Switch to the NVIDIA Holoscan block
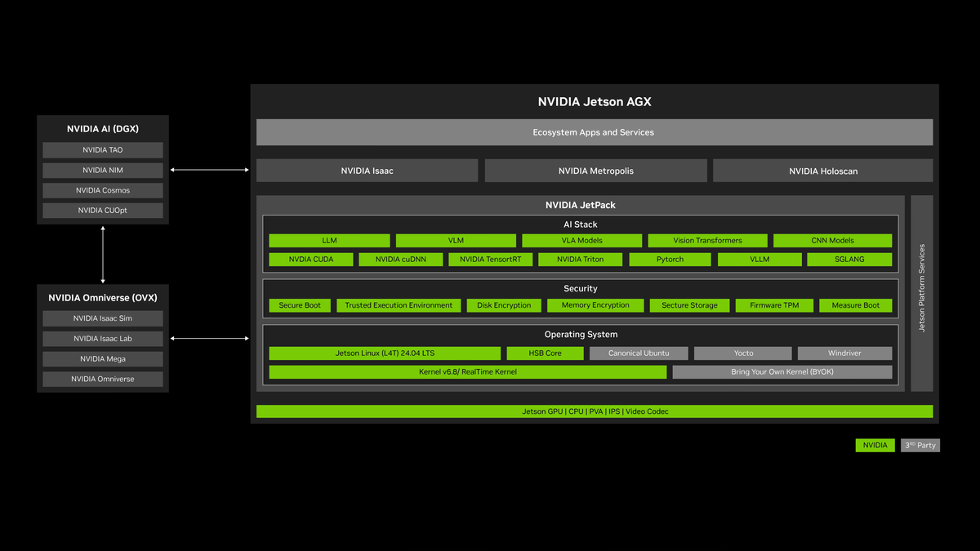980x551 pixels. coord(822,171)
